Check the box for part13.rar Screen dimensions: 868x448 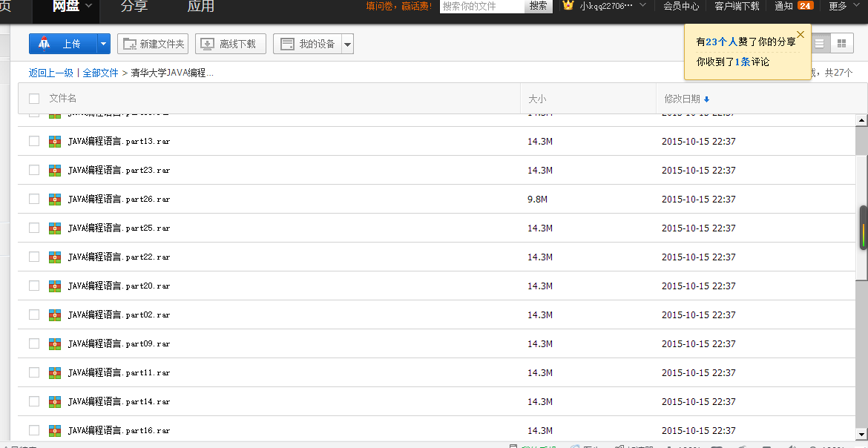[34, 141]
